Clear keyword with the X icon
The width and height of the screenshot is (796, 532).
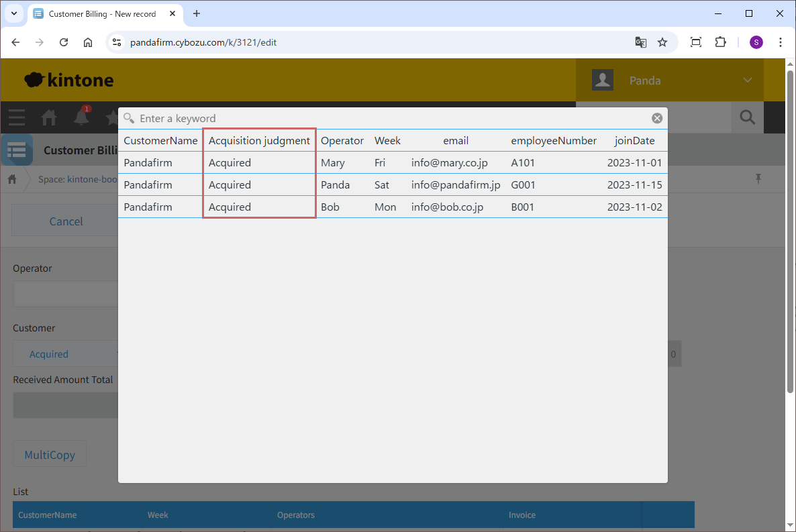pos(657,118)
